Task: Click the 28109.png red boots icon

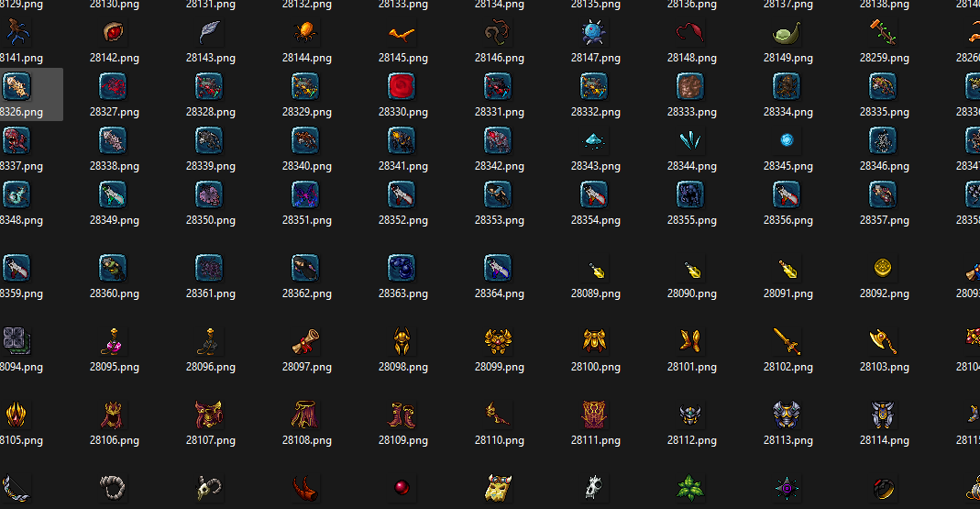Action: [x=402, y=415]
